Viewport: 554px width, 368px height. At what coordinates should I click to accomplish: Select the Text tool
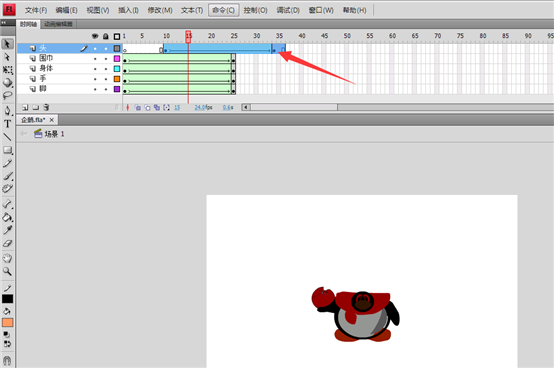(x=7, y=124)
